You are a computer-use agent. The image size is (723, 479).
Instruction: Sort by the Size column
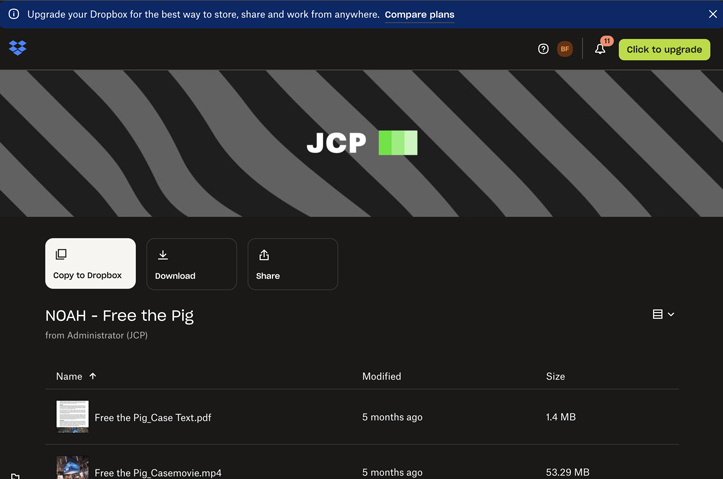555,376
